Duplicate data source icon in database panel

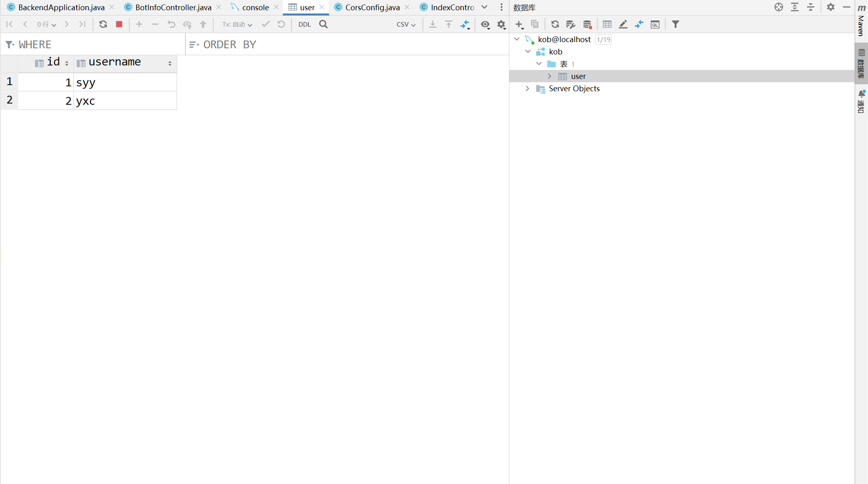click(x=535, y=25)
